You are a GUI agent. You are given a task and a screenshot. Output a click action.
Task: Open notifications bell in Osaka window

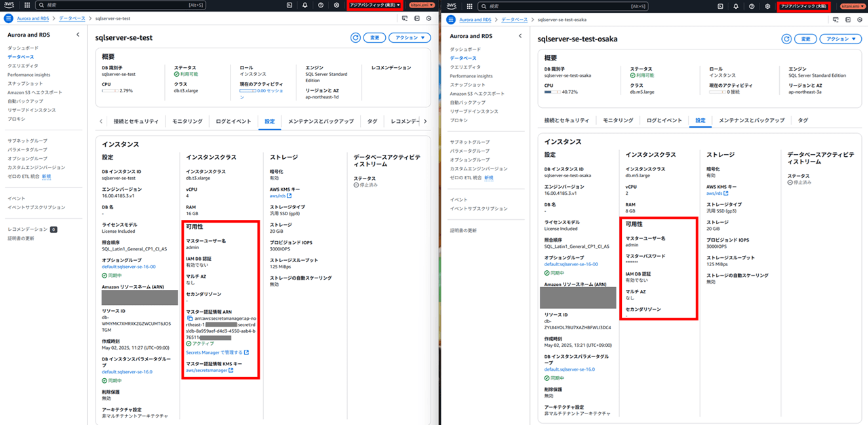(x=736, y=5)
